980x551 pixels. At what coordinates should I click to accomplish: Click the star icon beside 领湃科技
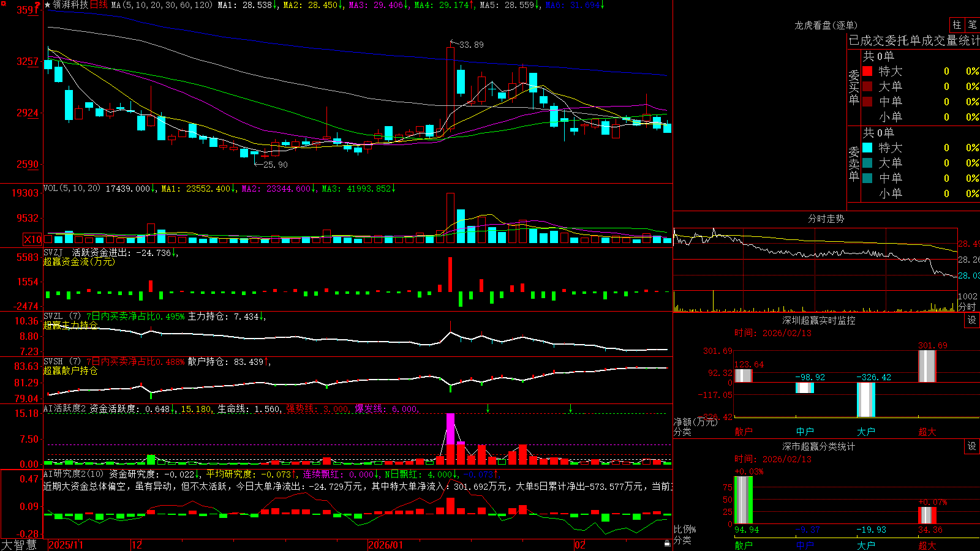[48, 5]
